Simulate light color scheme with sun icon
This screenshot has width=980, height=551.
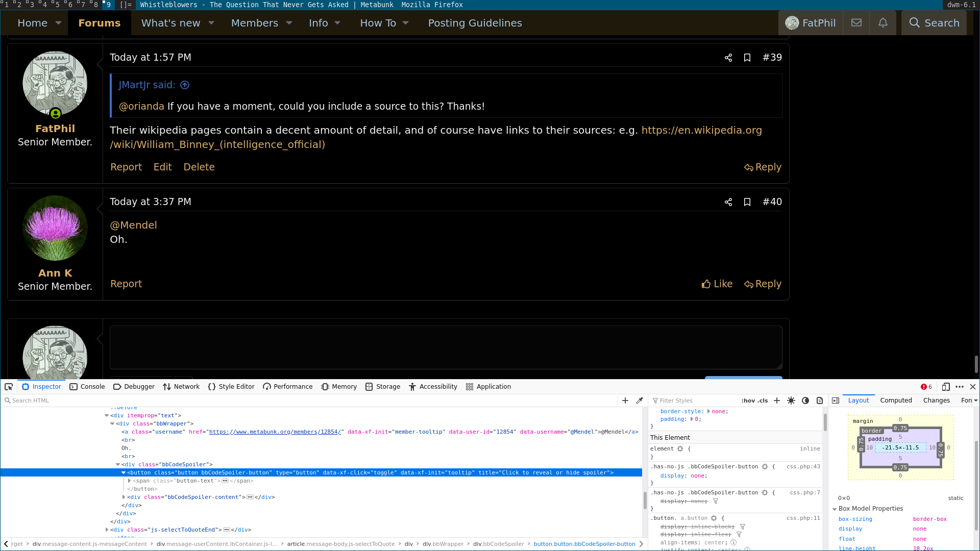tap(791, 400)
